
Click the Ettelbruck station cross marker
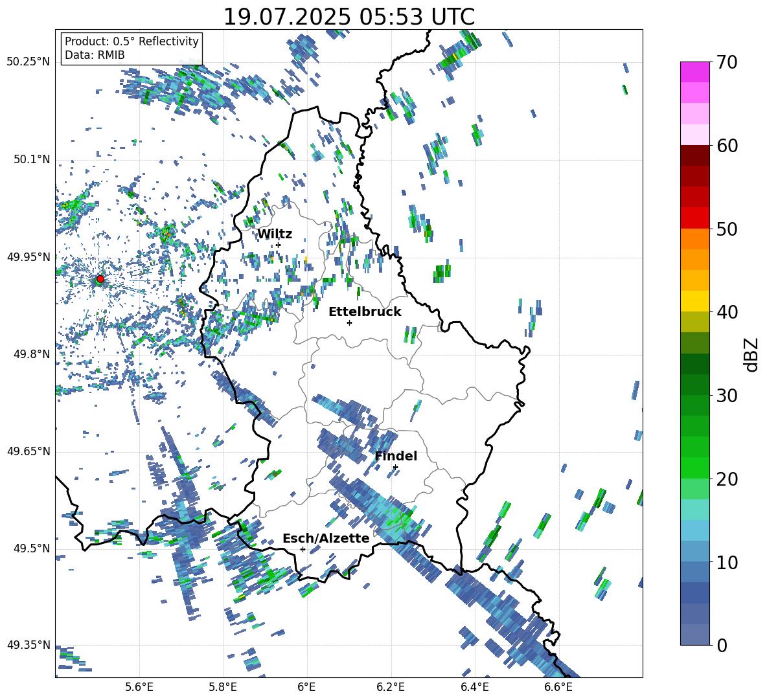pyautogui.click(x=349, y=322)
